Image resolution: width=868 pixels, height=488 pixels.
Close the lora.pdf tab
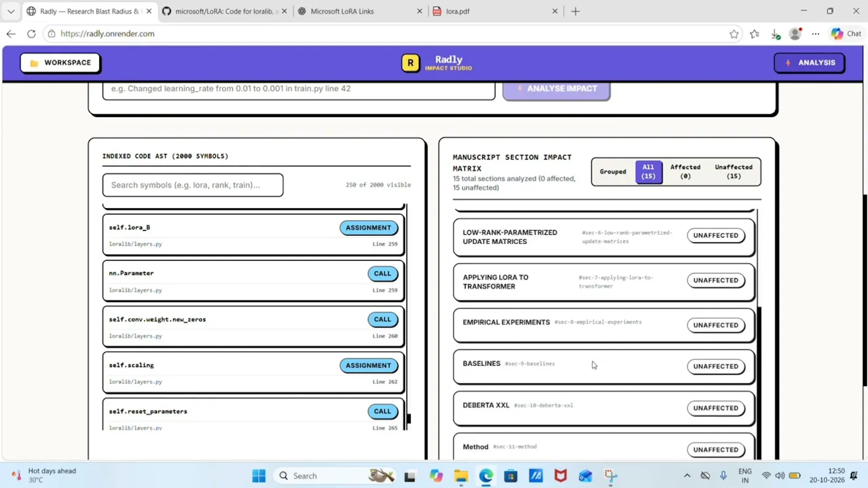555,11
